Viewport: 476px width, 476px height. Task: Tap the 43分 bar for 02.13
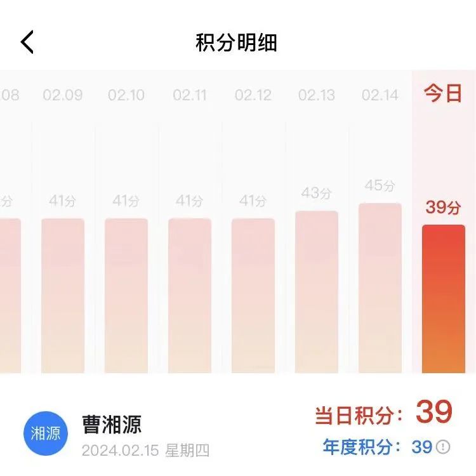click(x=317, y=292)
